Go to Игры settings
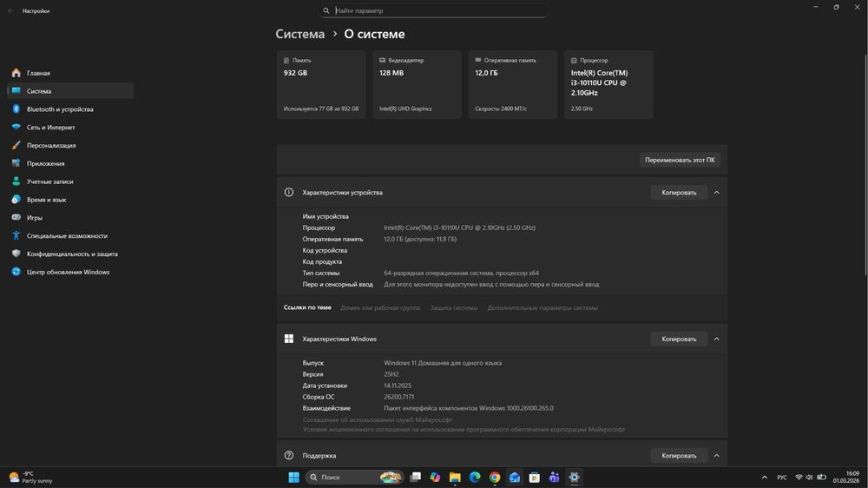The height and width of the screenshot is (488, 868). pos(70,218)
